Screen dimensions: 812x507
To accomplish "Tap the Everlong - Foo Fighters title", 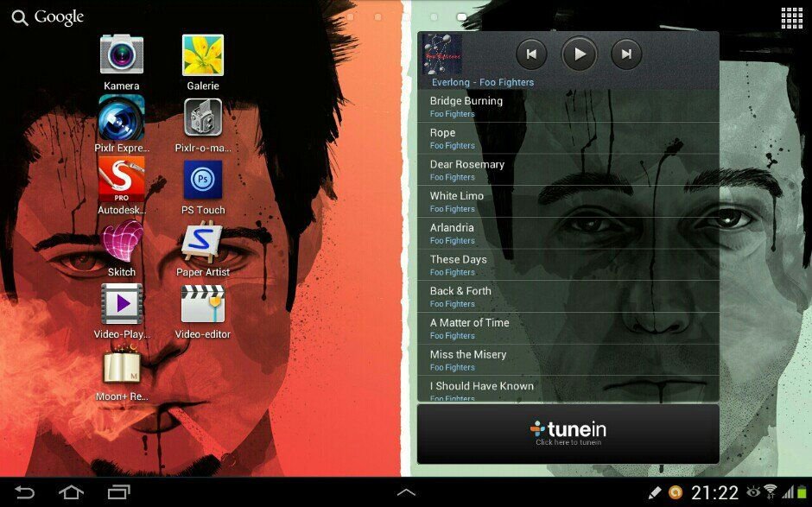I will tap(483, 82).
